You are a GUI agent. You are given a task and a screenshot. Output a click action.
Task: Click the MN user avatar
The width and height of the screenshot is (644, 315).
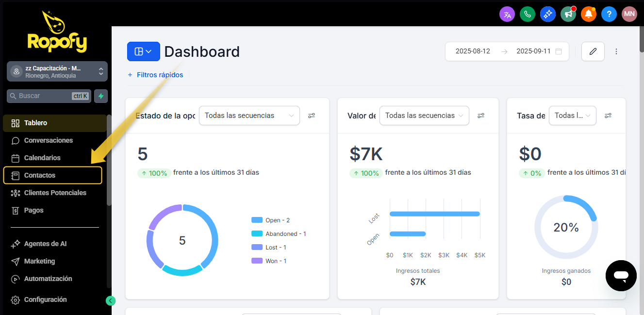629,14
